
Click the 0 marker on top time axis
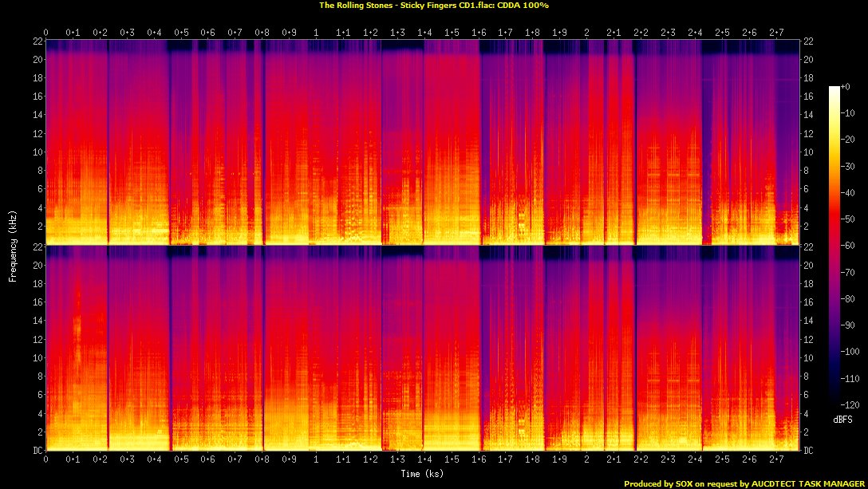46,33
